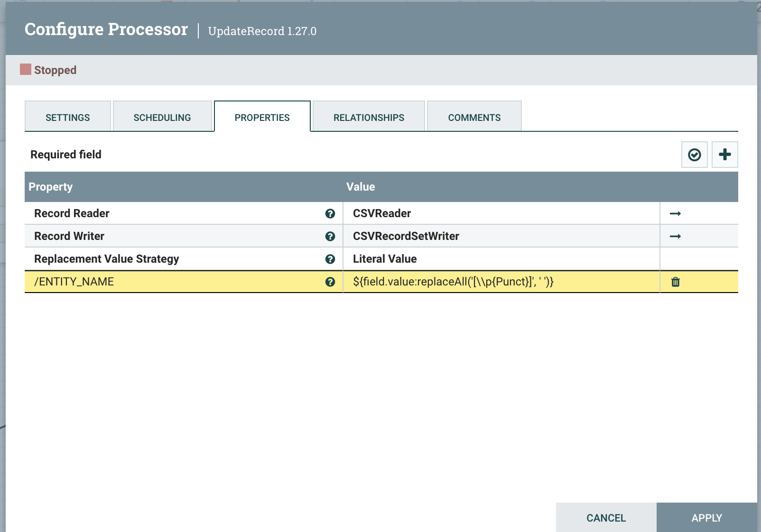Image resolution: width=761 pixels, height=532 pixels.
Task: Apply the processor configuration
Action: point(706,517)
